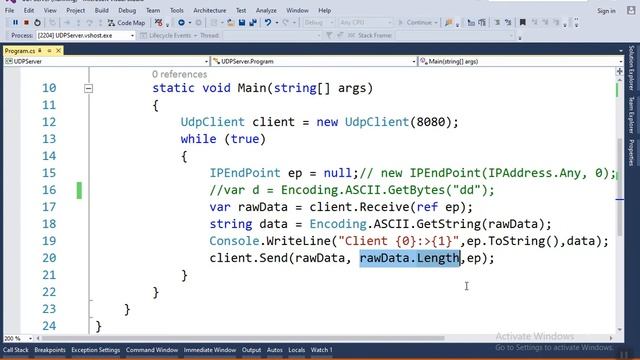Open the Build menu
The image size is (640, 360).
(x=102, y=11)
